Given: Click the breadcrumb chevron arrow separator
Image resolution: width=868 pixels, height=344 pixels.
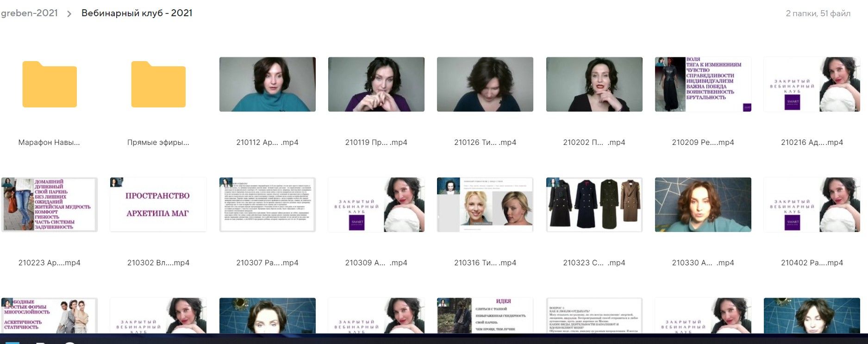Looking at the screenshot, I should point(69,14).
